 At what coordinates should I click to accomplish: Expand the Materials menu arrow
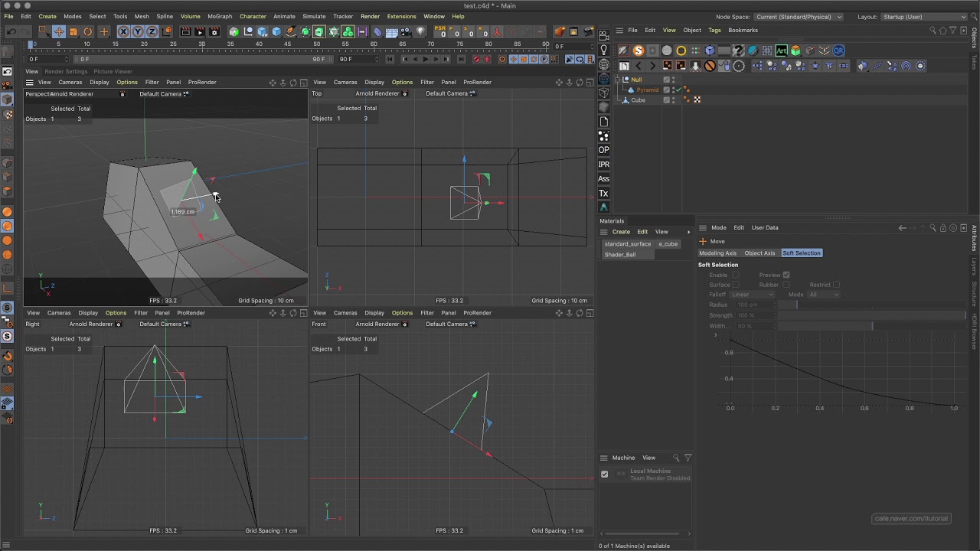[688, 232]
